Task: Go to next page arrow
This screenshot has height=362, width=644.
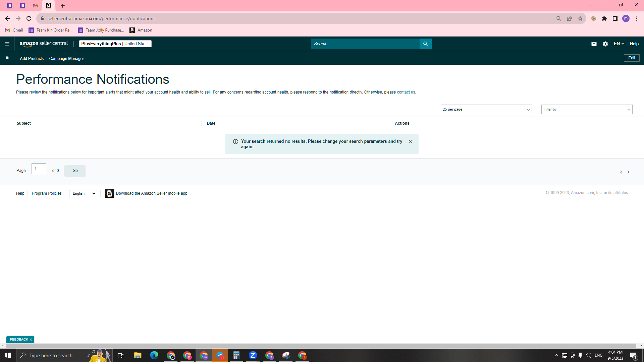Action: pyautogui.click(x=628, y=172)
